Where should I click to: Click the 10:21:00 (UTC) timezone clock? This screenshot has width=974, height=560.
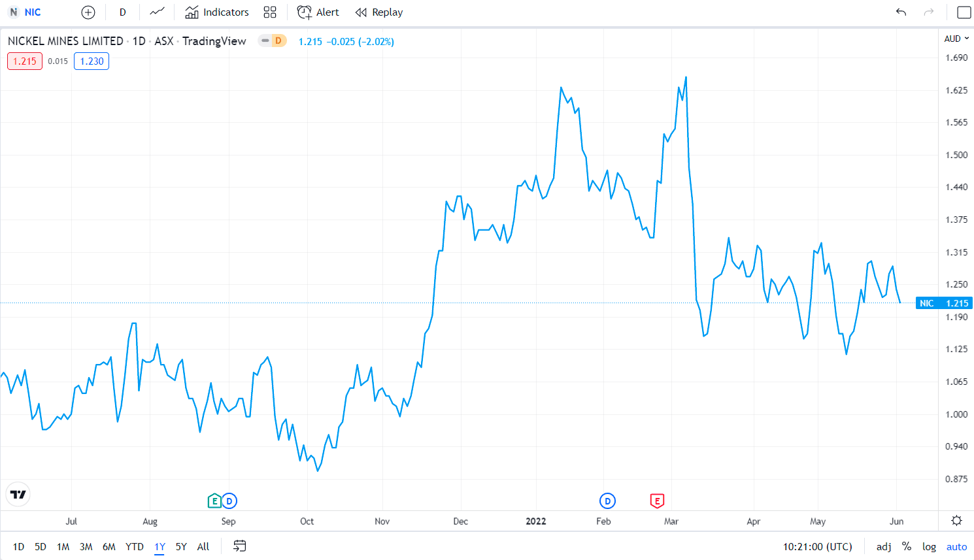click(818, 547)
